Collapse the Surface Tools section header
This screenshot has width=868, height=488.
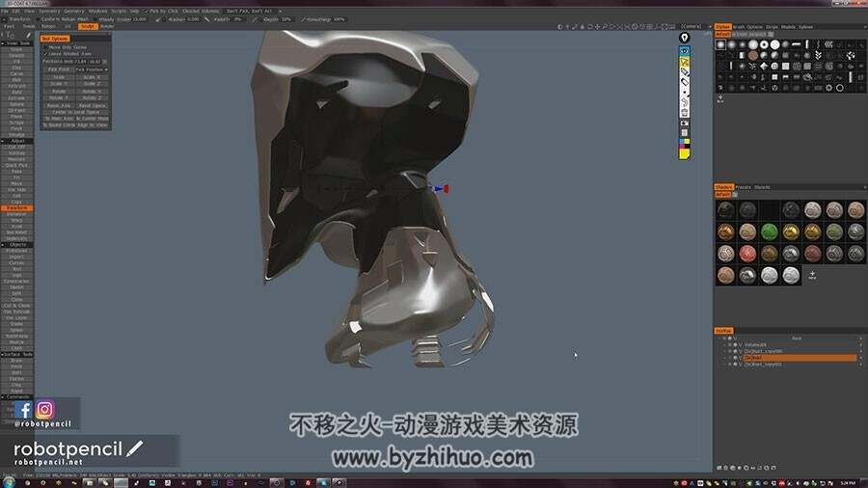coord(16,354)
